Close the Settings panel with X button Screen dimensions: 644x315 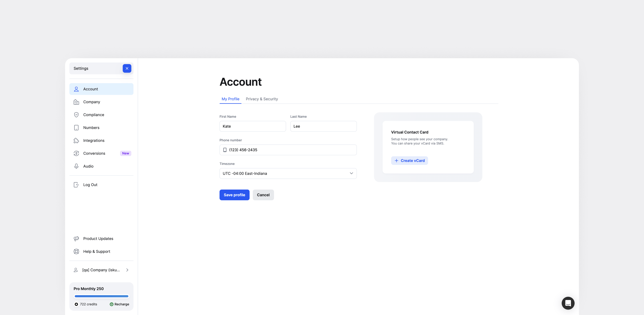coord(127,68)
